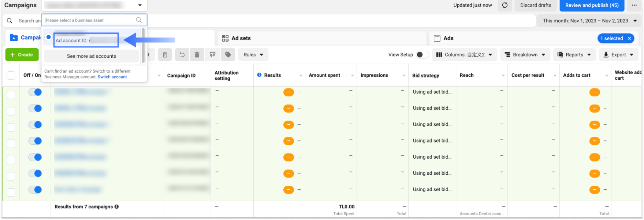Click the refresh data icon
The height and width of the screenshot is (220, 644).
tap(505, 5)
